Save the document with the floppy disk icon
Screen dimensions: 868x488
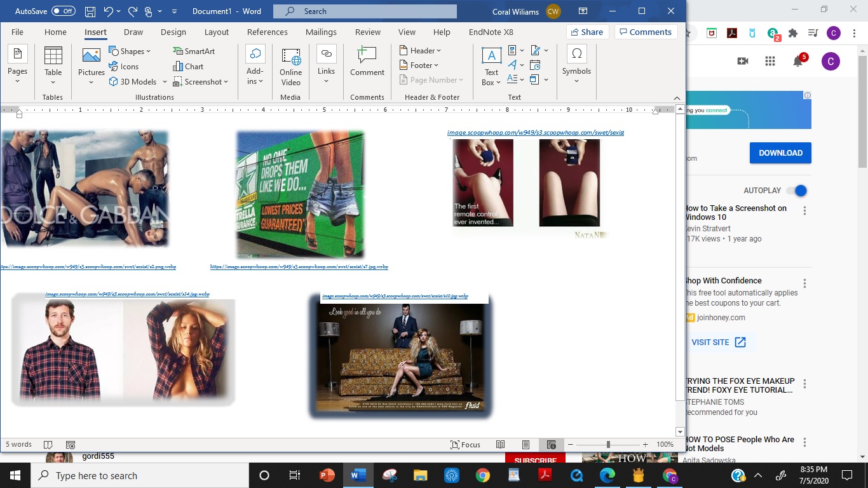click(90, 11)
